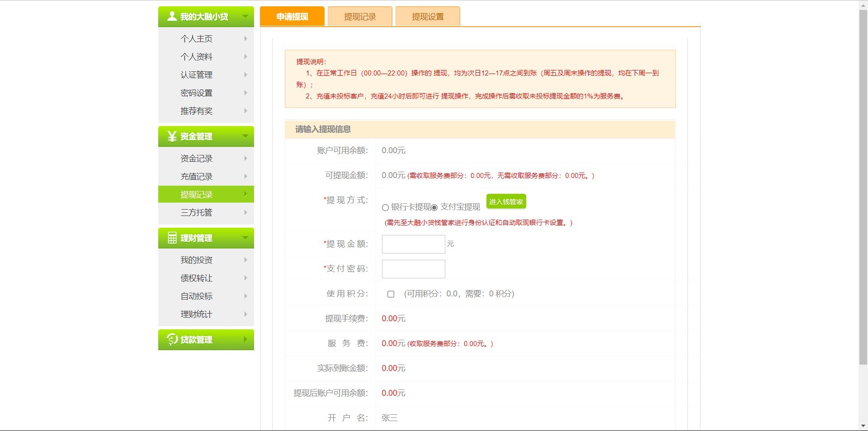Click the 支付密码 input field
Viewport: 868px width, 431px height.
(413, 269)
